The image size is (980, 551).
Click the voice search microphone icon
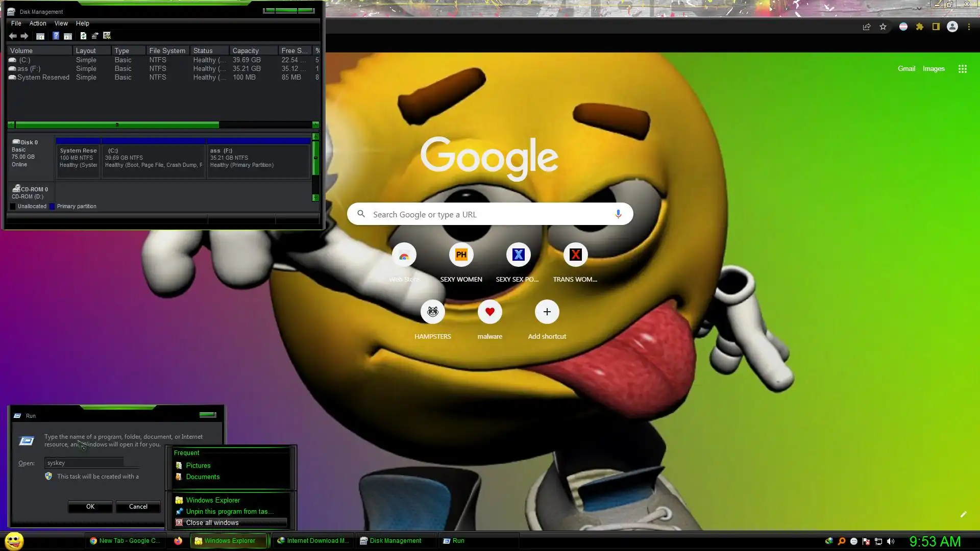coord(618,214)
